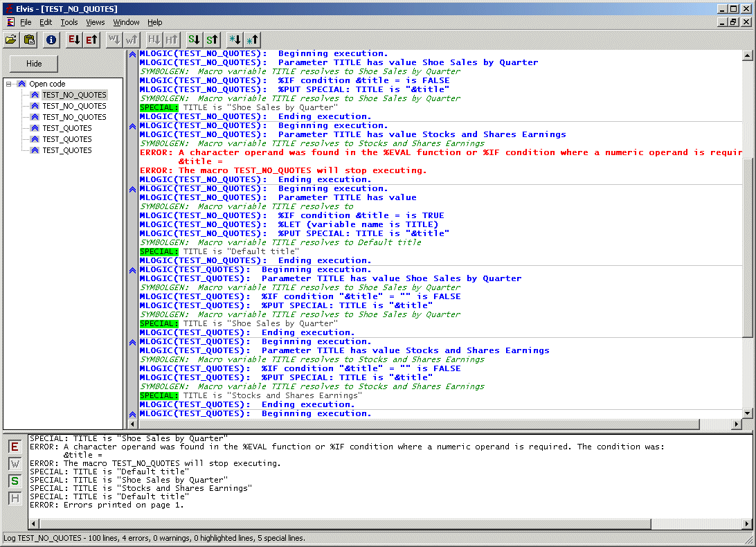The image size is (756, 547).
Task: Click section marker at first TEST_QUOTES run
Action: [x=133, y=271]
